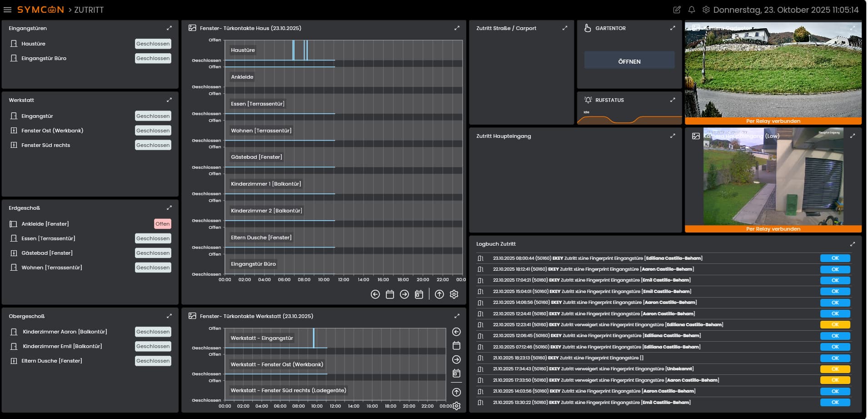The height and width of the screenshot is (419, 868).
Task: Open settings gear in top header
Action: 706,10
